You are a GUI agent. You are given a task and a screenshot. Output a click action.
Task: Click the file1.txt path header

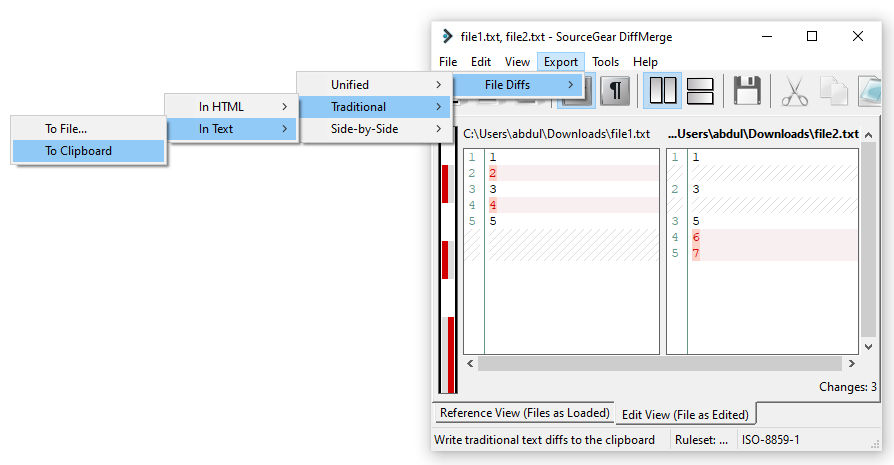pyautogui.click(x=556, y=134)
